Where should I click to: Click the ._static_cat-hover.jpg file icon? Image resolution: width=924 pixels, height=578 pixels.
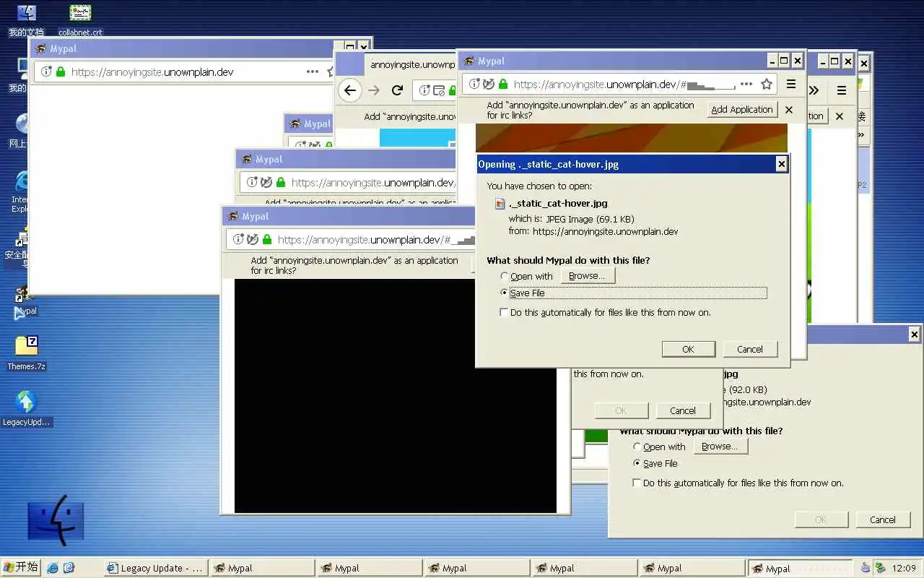click(500, 204)
